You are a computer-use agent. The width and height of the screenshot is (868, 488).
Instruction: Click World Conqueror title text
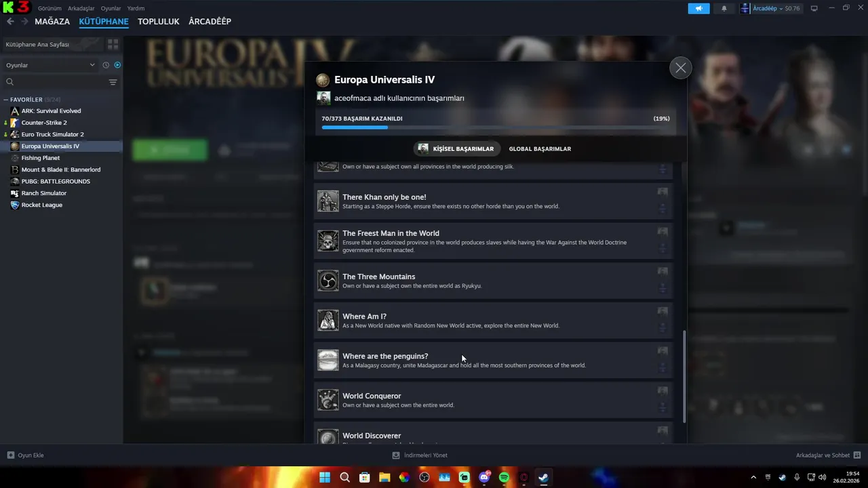pos(372,396)
